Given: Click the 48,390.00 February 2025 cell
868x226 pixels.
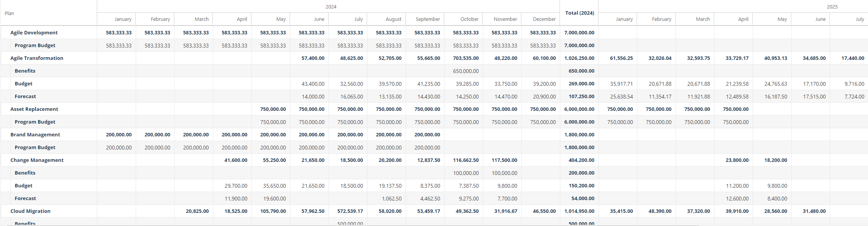Looking at the screenshot, I should 660,211.
